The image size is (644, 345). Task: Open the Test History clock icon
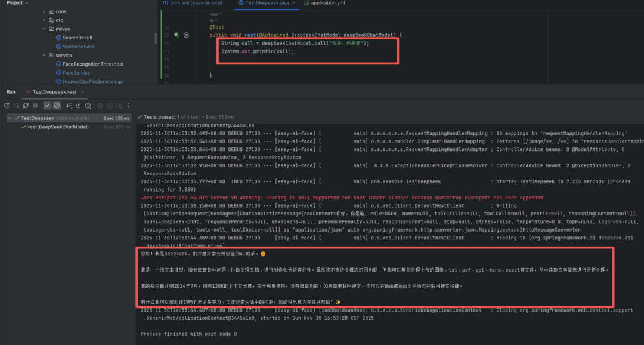coord(88,106)
